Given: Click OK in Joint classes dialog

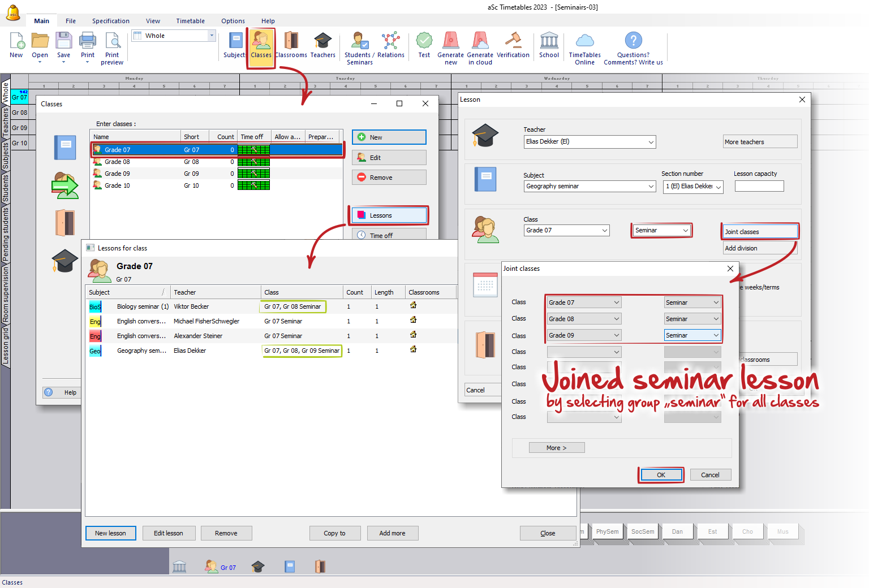Looking at the screenshot, I should (661, 475).
